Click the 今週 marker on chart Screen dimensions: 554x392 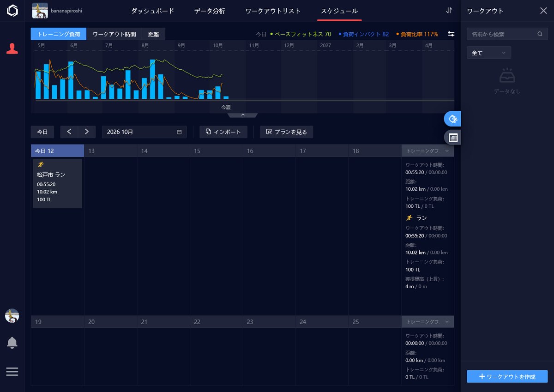coord(226,107)
